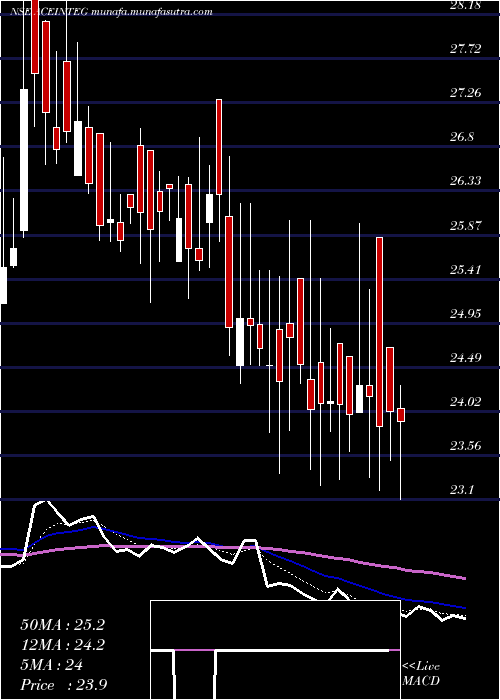Click the 50MA : 25.2 readout
500x700 pixels.
[x=62, y=625]
